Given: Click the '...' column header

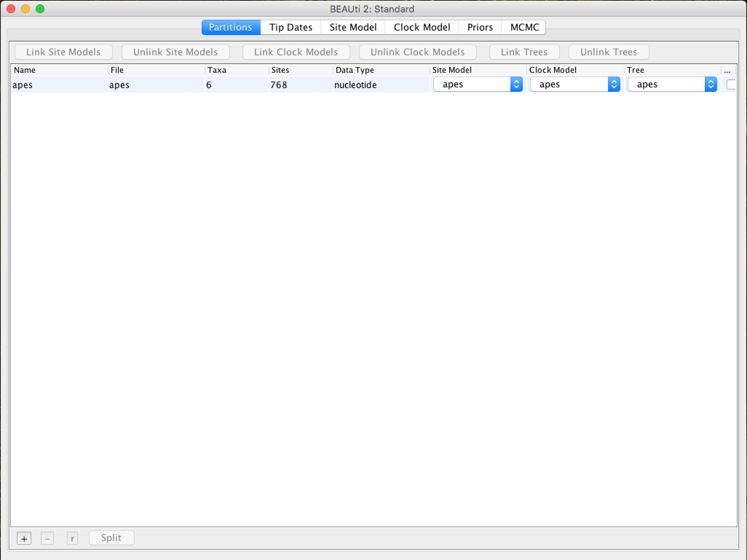Looking at the screenshot, I should click(728, 70).
